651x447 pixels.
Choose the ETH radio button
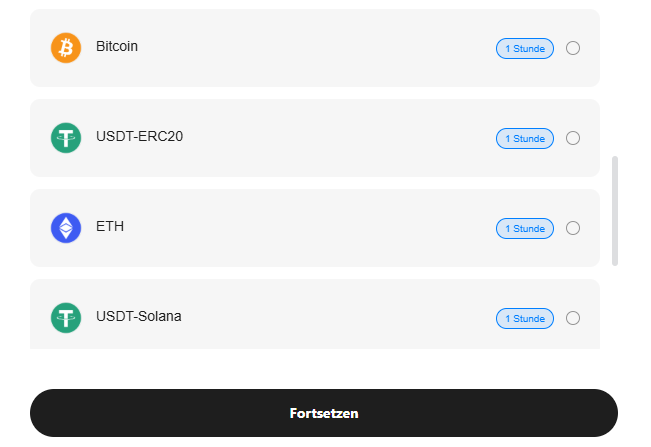(573, 228)
